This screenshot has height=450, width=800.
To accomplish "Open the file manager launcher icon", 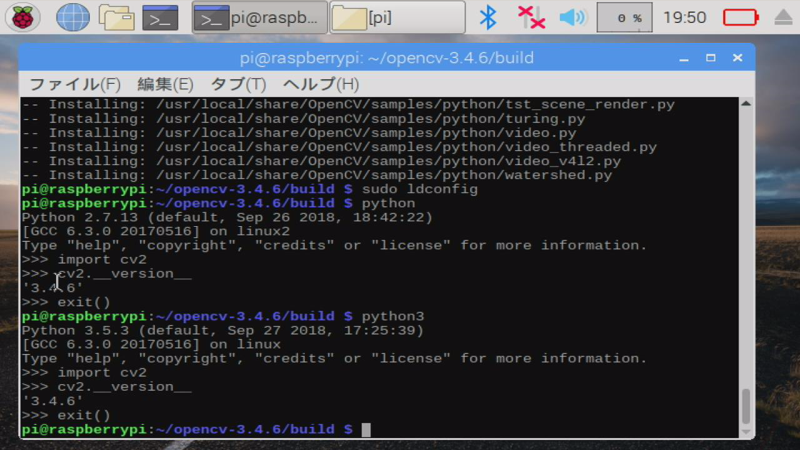I will click(116, 17).
